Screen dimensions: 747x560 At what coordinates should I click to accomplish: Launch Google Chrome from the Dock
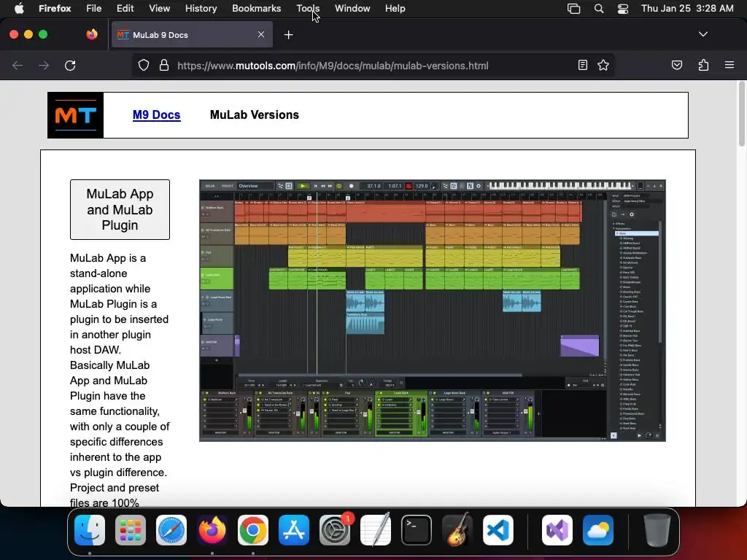253,530
